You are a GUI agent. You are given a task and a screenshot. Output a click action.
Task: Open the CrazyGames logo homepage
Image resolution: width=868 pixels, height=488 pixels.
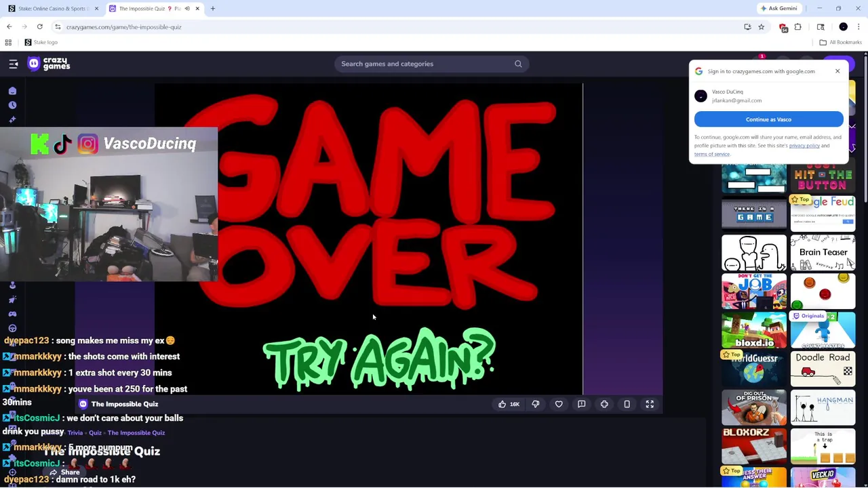coord(48,64)
